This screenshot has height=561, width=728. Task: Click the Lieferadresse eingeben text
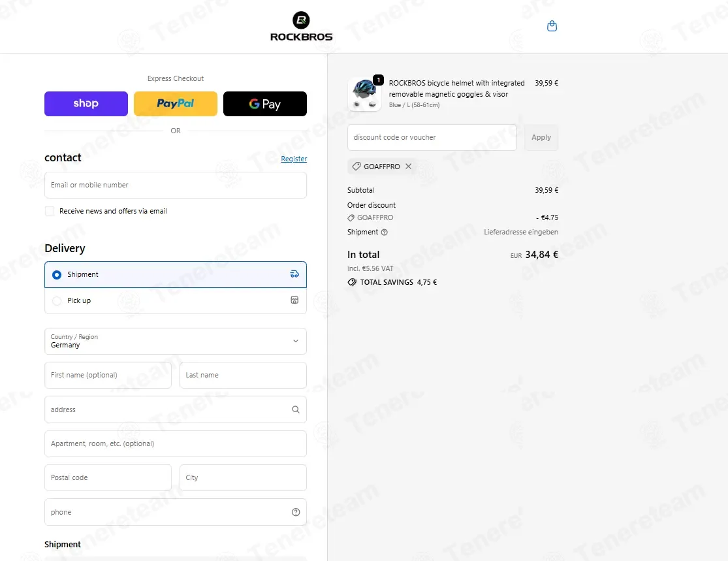(521, 232)
